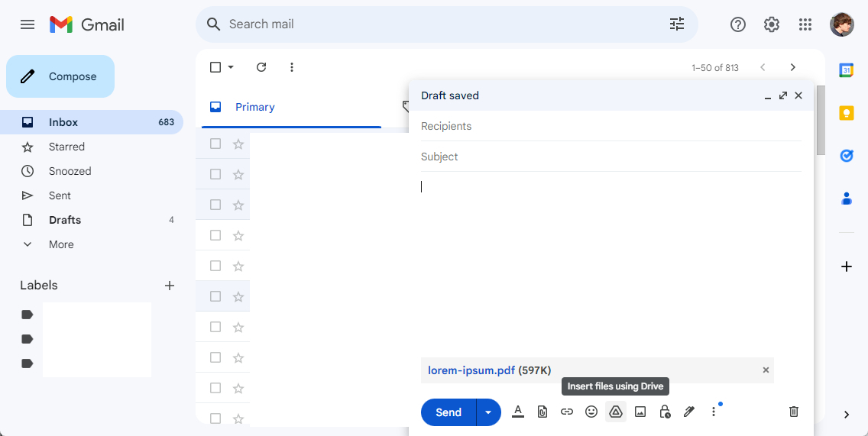Click the search magnifier icon
This screenshot has height=436, width=868.
point(213,24)
